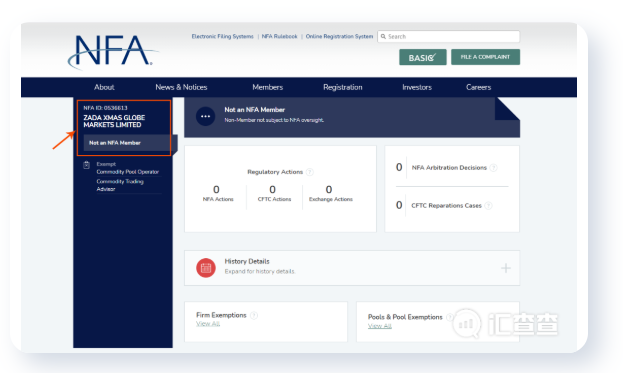
Task: Open the Members menu
Action: click(x=267, y=87)
